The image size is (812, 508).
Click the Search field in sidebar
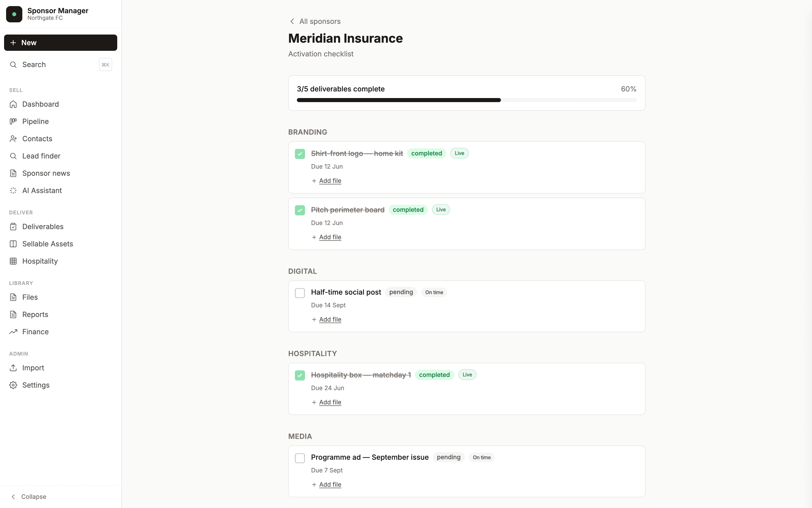coord(61,65)
